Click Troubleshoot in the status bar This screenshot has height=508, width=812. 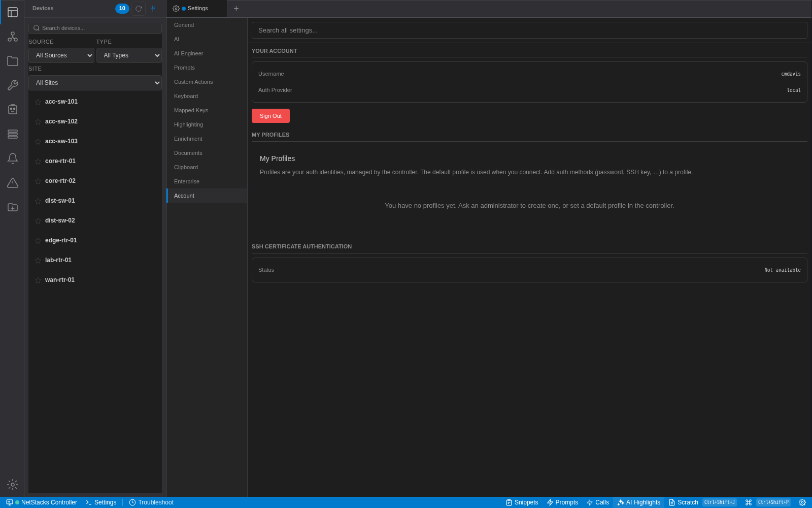(151, 502)
